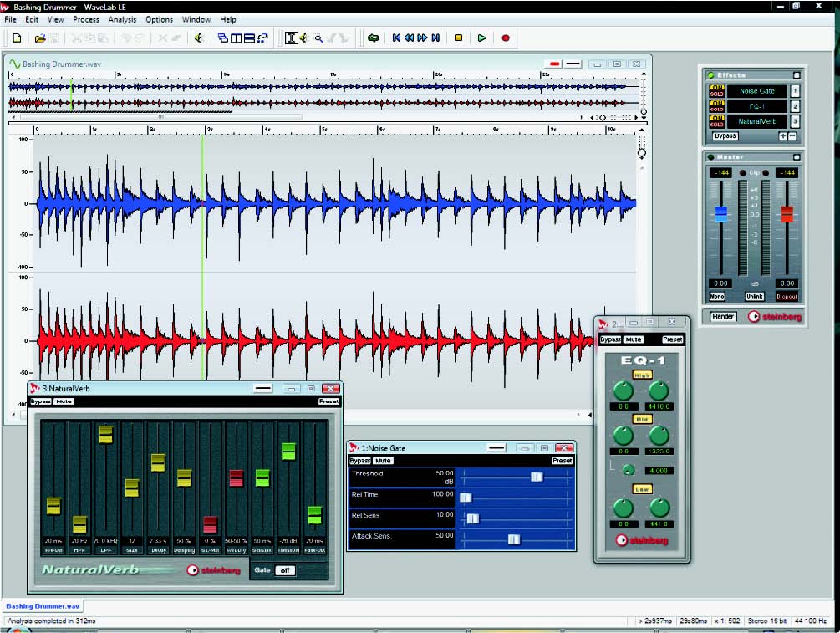Open Preset menu in Noise Gate window

point(563,461)
